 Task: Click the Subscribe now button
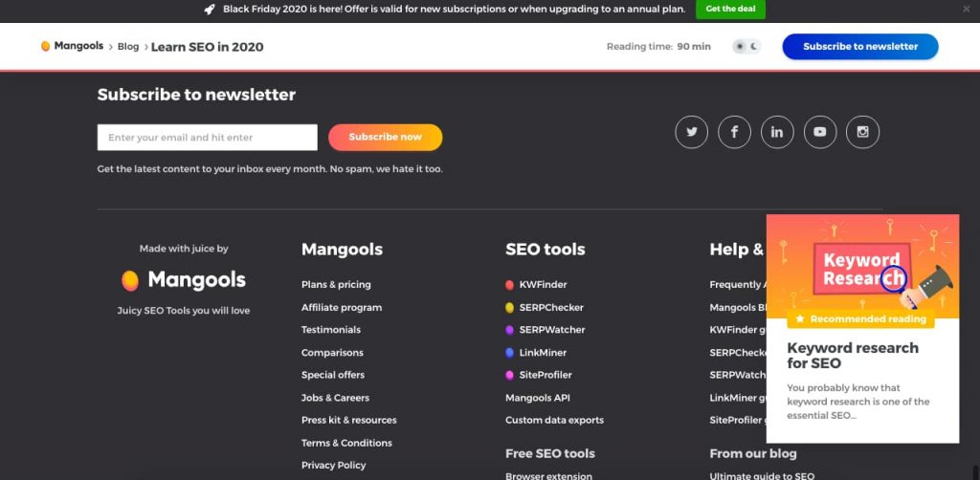385,138
